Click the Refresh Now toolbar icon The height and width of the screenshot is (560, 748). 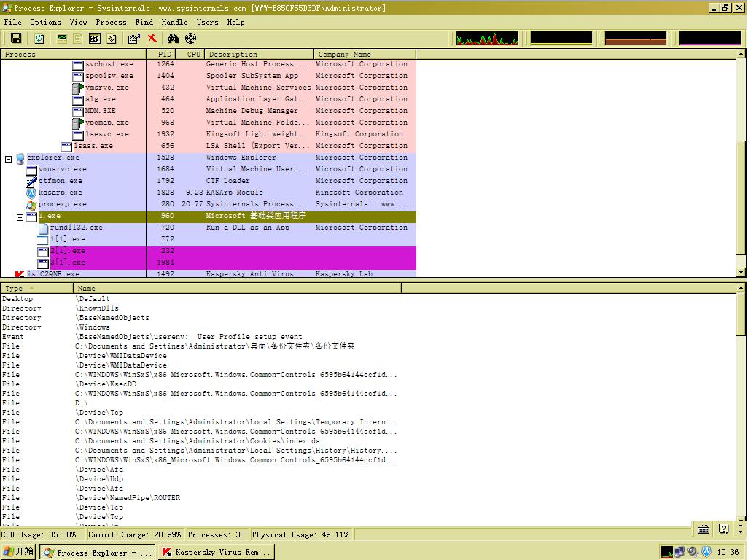click(39, 39)
